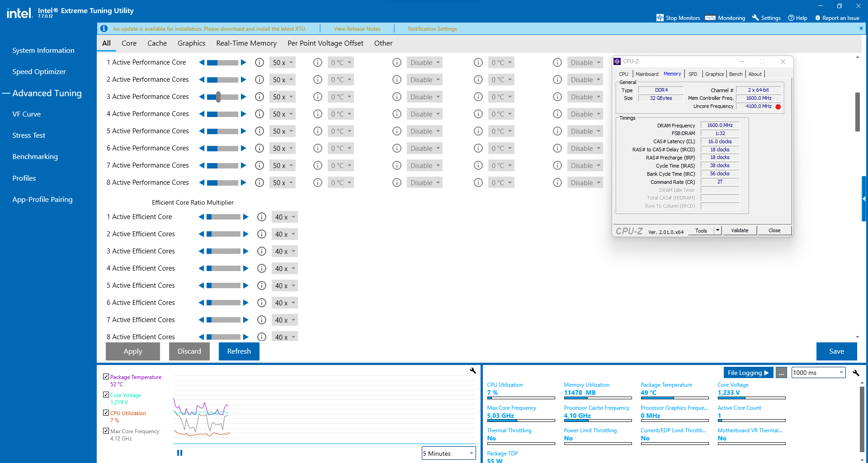Show info for 3 Active Performance Cores Disable option
868x463 pixels.
coord(397,97)
